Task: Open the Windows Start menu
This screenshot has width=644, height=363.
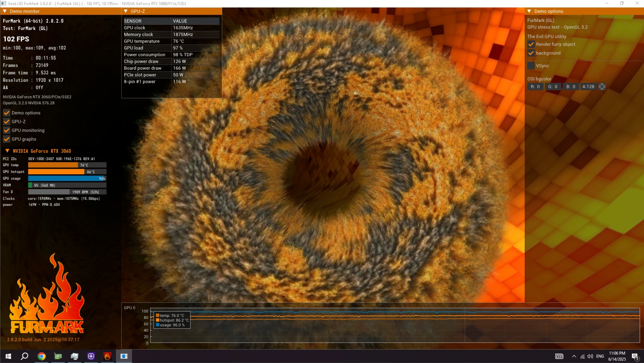Action: click(x=8, y=356)
